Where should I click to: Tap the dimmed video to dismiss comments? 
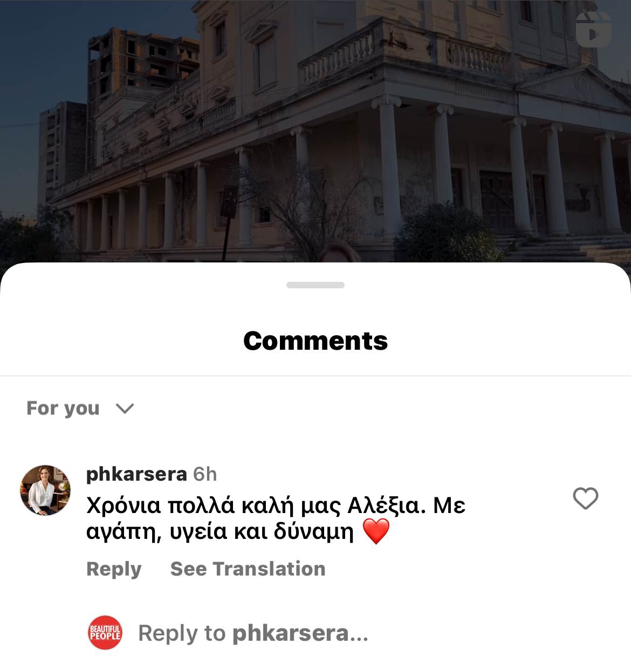point(315,131)
